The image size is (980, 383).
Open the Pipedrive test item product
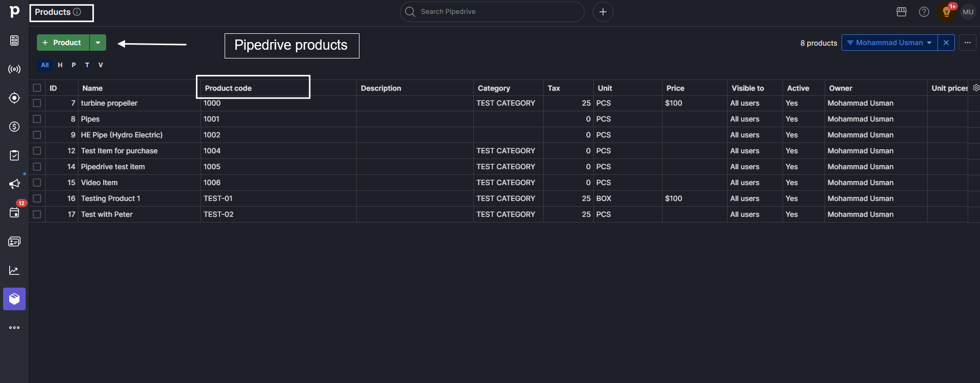click(x=113, y=167)
